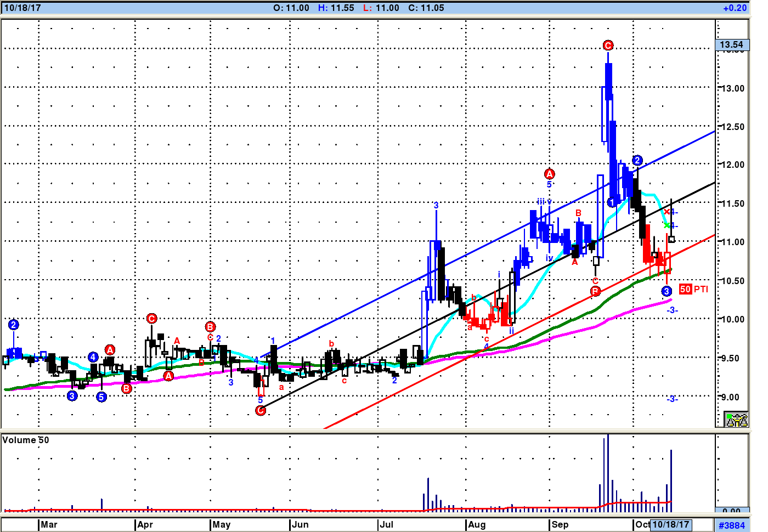This screenshot has width=768, height=532.
Task: Select the highlighted 13.54 price label
Action: point(732,45)
